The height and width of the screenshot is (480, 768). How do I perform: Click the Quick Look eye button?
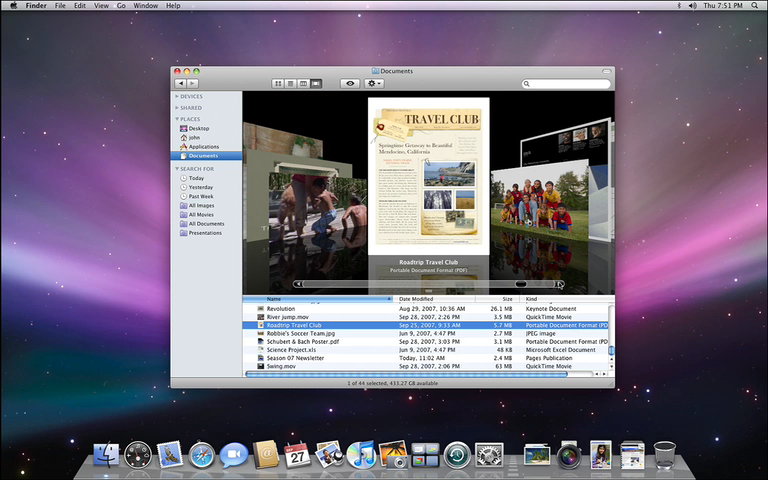point(350,84)
